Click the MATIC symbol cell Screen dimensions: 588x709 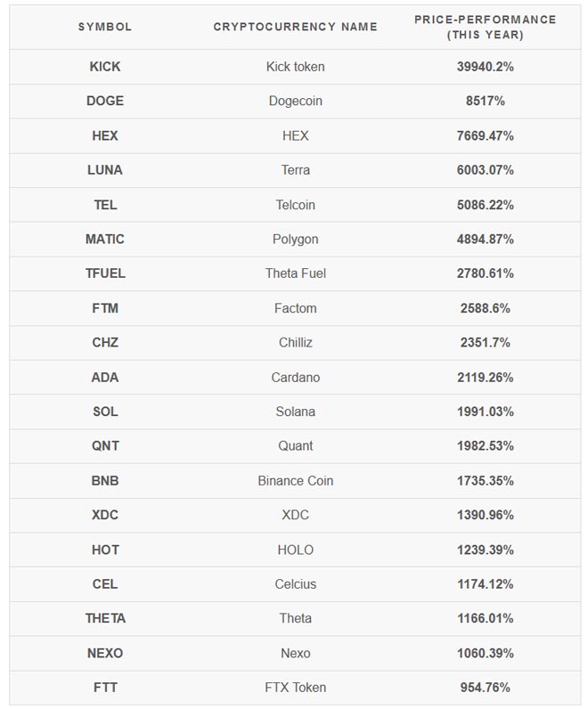point(105,240)
